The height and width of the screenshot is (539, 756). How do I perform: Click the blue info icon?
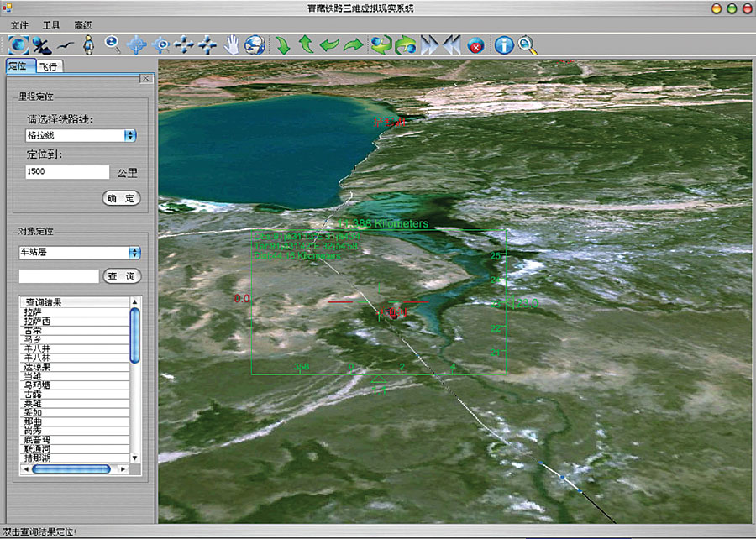click(x=503, y=44)
